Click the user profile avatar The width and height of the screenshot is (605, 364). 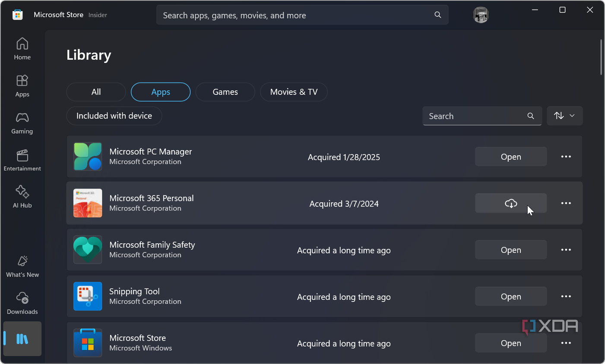[x=481, y=15]
